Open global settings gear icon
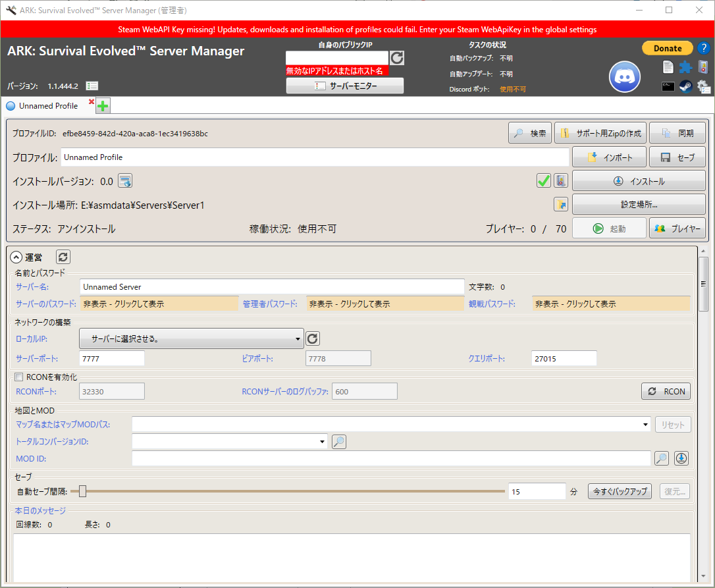The width and height of the screenshot is (715, 588). (x=703, y=86)
